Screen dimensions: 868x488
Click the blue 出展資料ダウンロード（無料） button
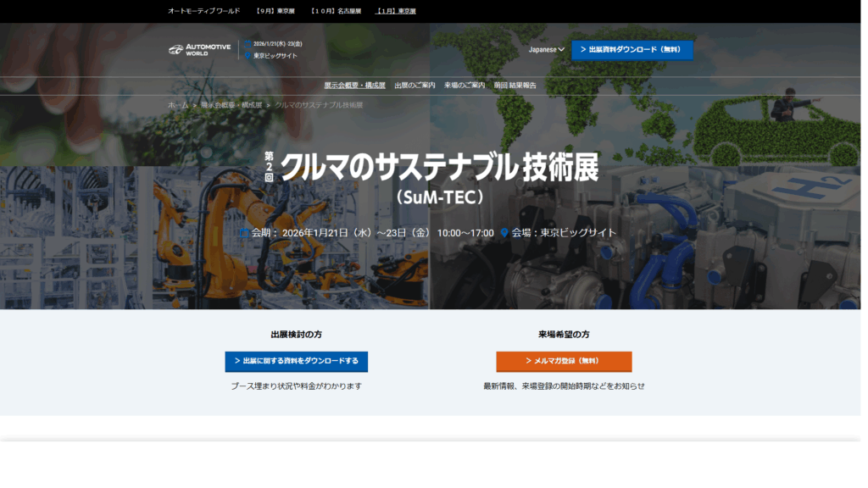click(x=632, y=50)
